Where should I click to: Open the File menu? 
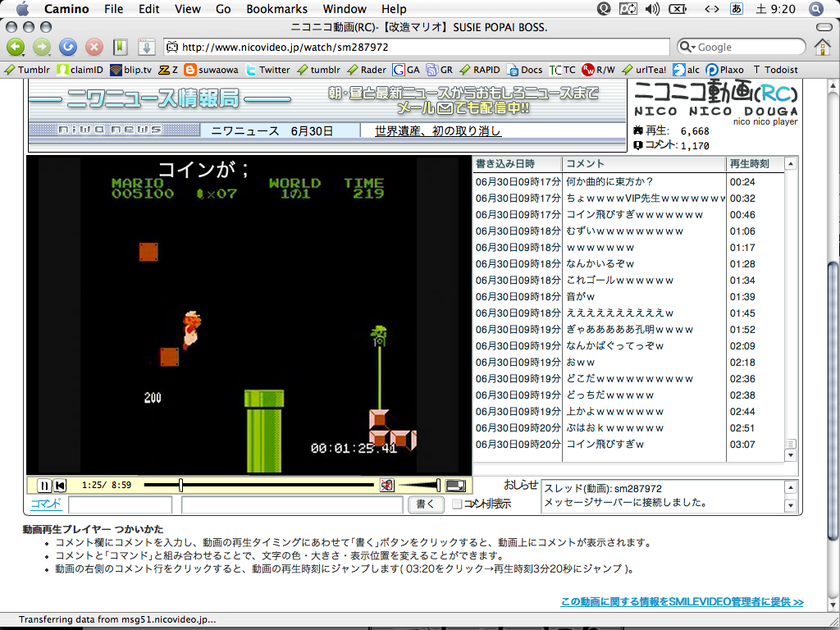click(x=113, y=9)
